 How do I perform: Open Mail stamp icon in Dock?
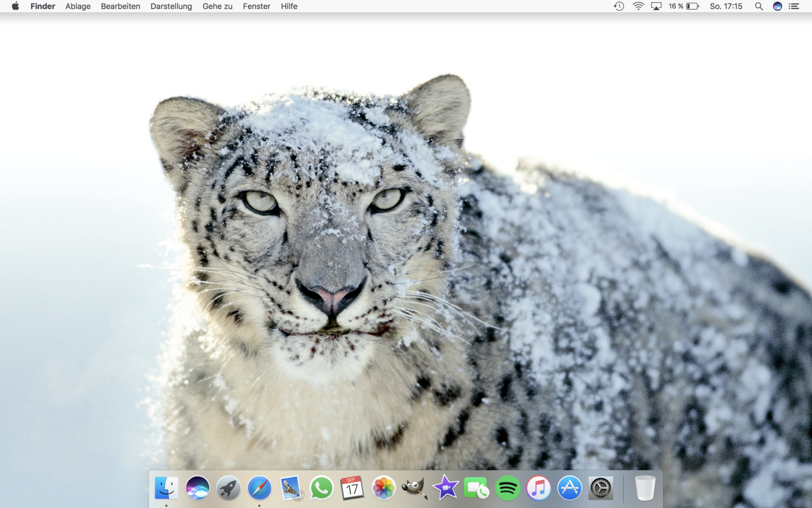[291, 488]
